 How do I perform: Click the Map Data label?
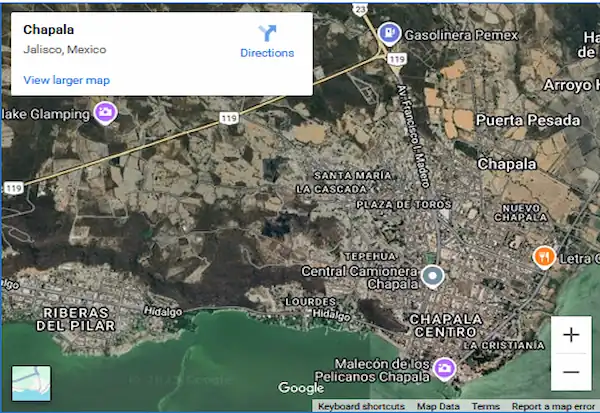pyautogui.click(x=438, y=406)
